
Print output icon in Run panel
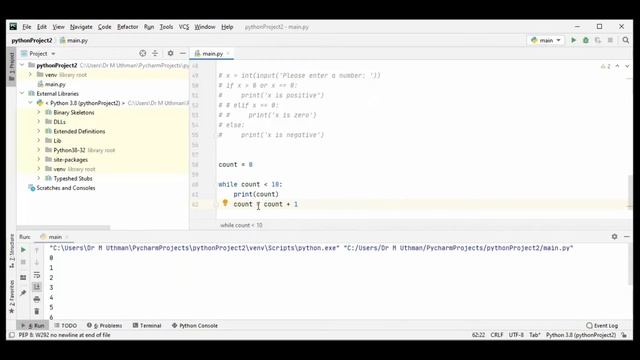37,299
